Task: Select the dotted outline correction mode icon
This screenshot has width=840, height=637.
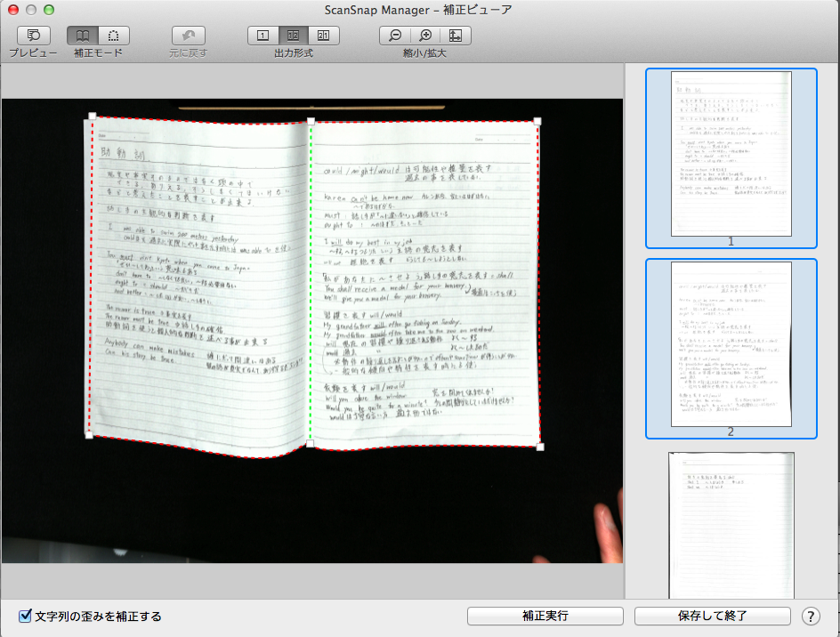Action: pos(114,36)
